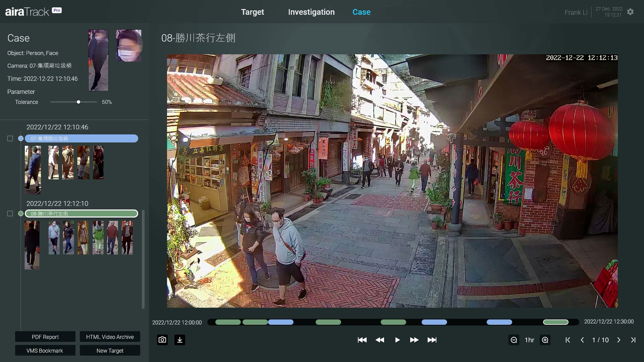Viewport: 644px width, 362px height.
Task: Skip to the previous clip
Action: (x=362, y=340)
